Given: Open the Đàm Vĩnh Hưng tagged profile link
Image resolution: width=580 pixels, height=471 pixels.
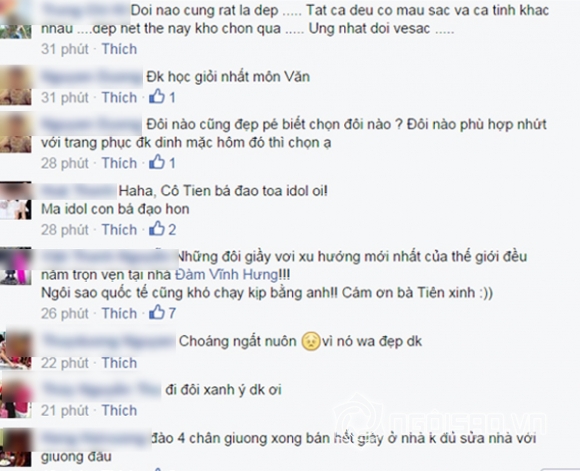Looking at the screenshot, I should [x=226, y=275].
